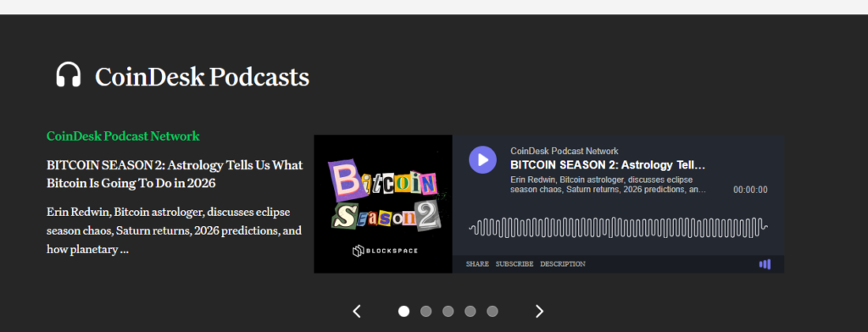Click the truncated episode title in player
Viewport: 868px width, 332px height.
point(608,165)
